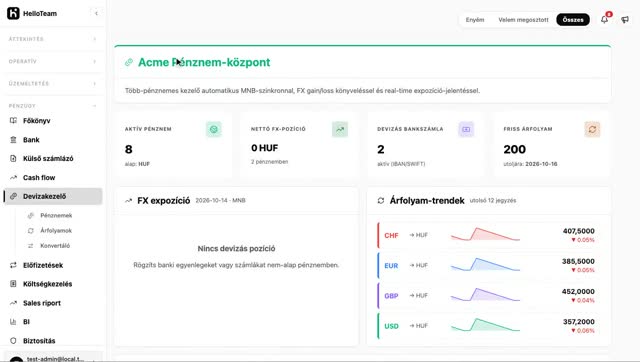Select Devizakezelő in the sidebar
This screenshot has width=640, height=362.
pos(53,196)
